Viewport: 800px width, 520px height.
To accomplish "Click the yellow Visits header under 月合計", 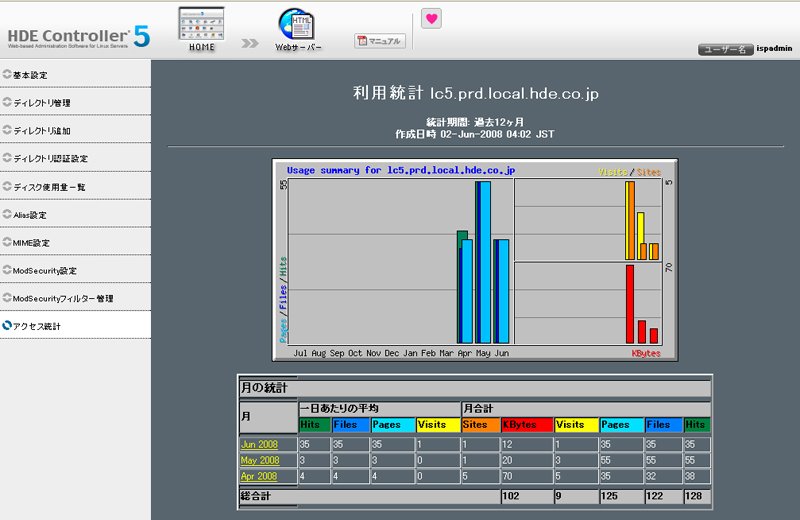I will click(577, 425).
